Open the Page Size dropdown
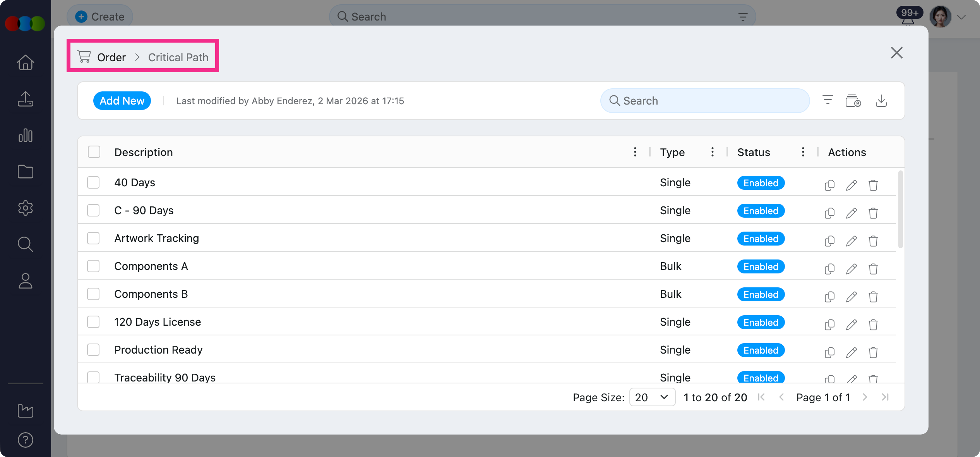 (652, 397)
